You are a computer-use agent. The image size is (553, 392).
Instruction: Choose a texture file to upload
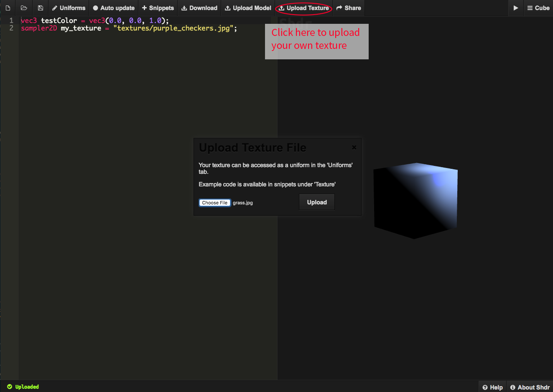[215, 203]
